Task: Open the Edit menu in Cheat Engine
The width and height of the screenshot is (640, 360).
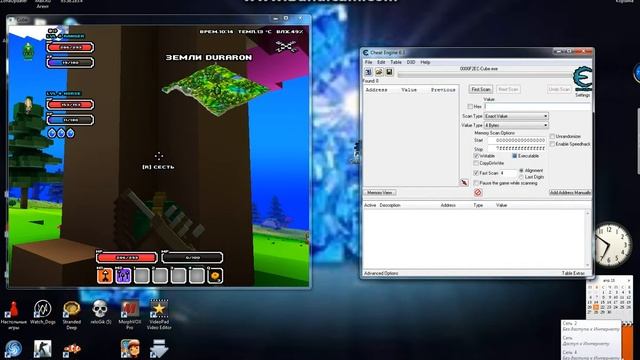Action: 381,62
